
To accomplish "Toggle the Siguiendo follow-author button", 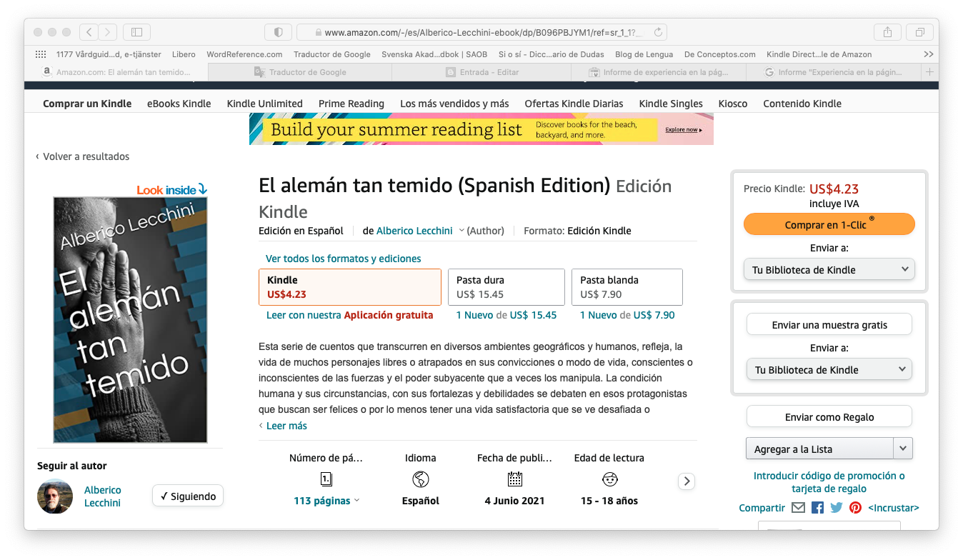I will coord(188,496).
